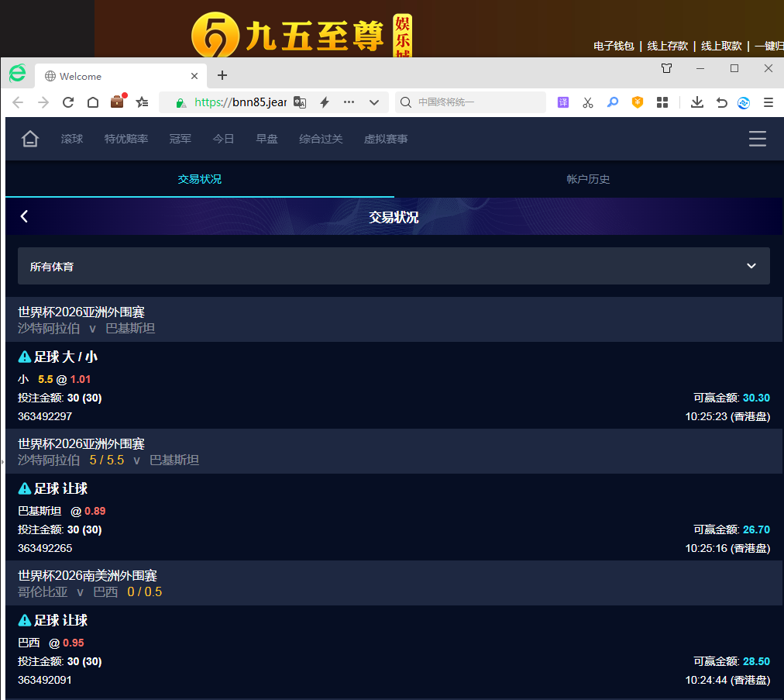Expand the address bar dropdown arrow
Viewport: 784px width, 700px height.
tap(373, 102)
